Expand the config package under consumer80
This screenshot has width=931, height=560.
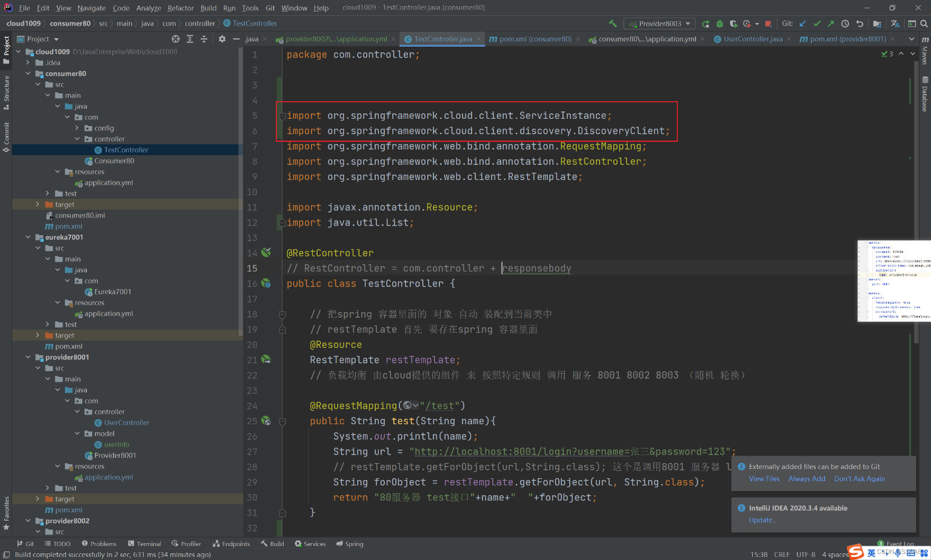point(77,128)
